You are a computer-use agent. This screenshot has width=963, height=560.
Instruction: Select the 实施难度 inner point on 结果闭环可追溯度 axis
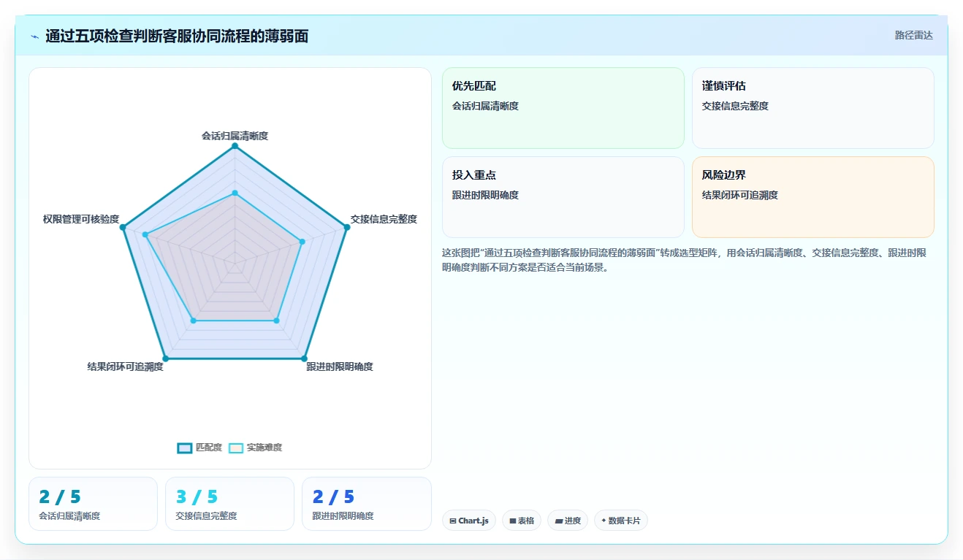pos(193,321)
